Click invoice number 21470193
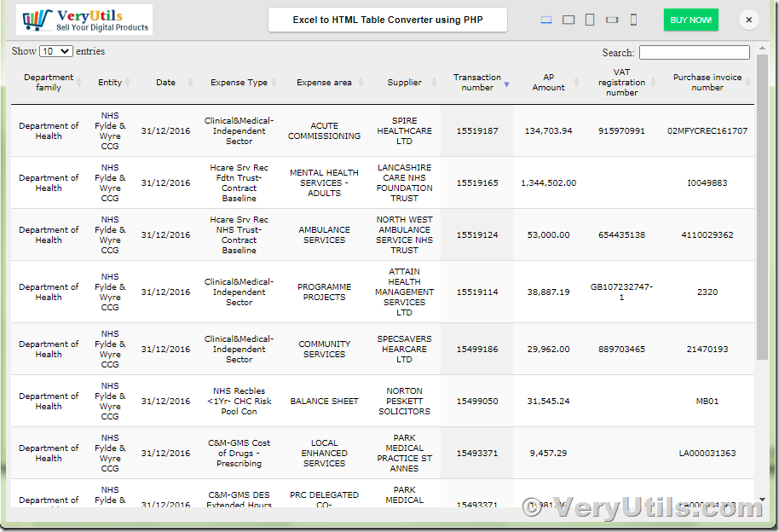Image resolution: width=779 pixels, height=532 pixels. click(707, 349)
